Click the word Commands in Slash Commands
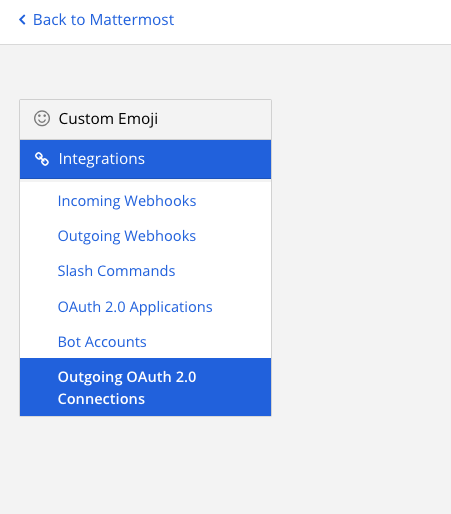The width and height of the screenshot is (451, 514). pyautogui.click(x=136, y=271)
